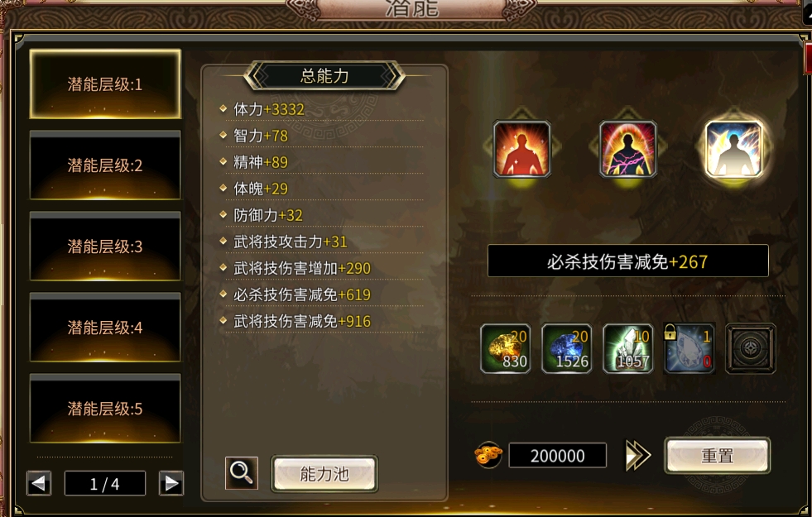812x517 pixels.
Task: Select the 潜能层级:5 tab
Action: click(105, 409)
